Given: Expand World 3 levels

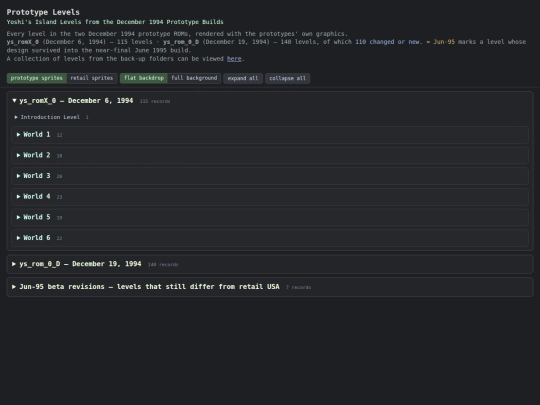Looking at the screenshot, I should coord(270,176).
